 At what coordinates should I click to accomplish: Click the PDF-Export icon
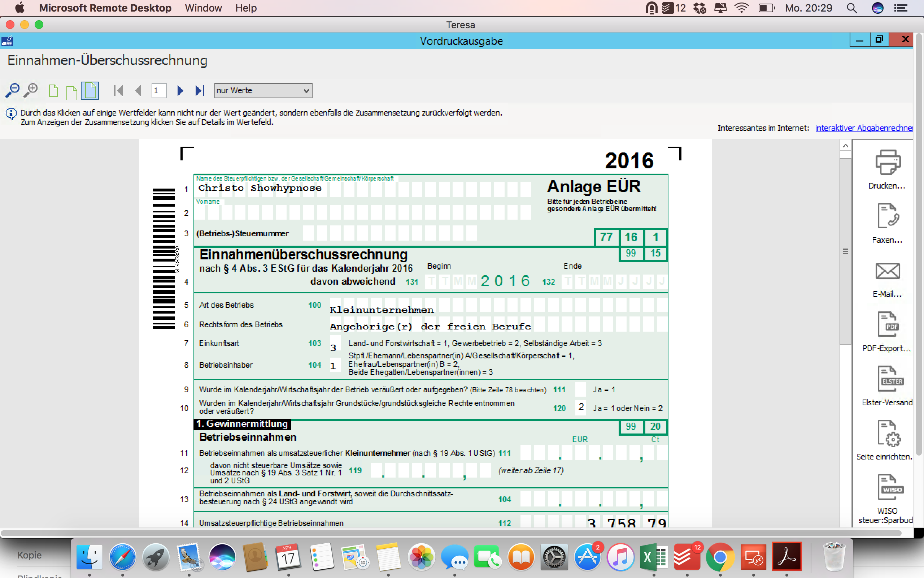pos(888,324)
